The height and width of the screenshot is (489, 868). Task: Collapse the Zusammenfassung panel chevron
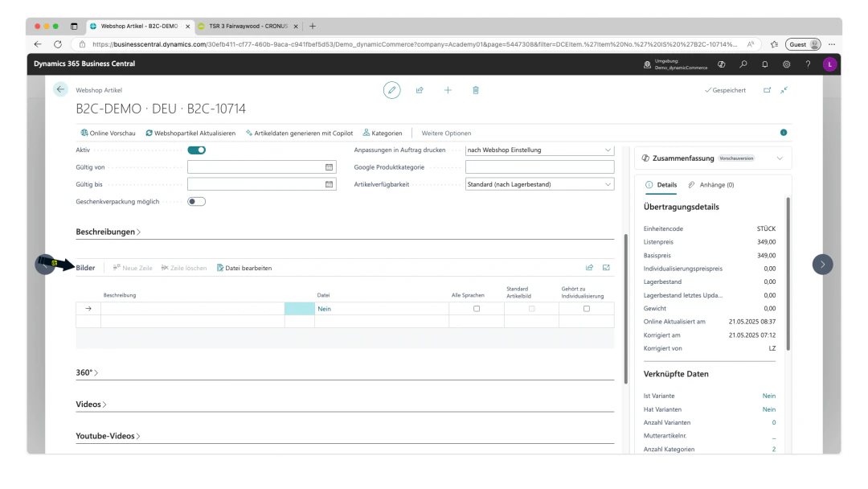[780, 158]
